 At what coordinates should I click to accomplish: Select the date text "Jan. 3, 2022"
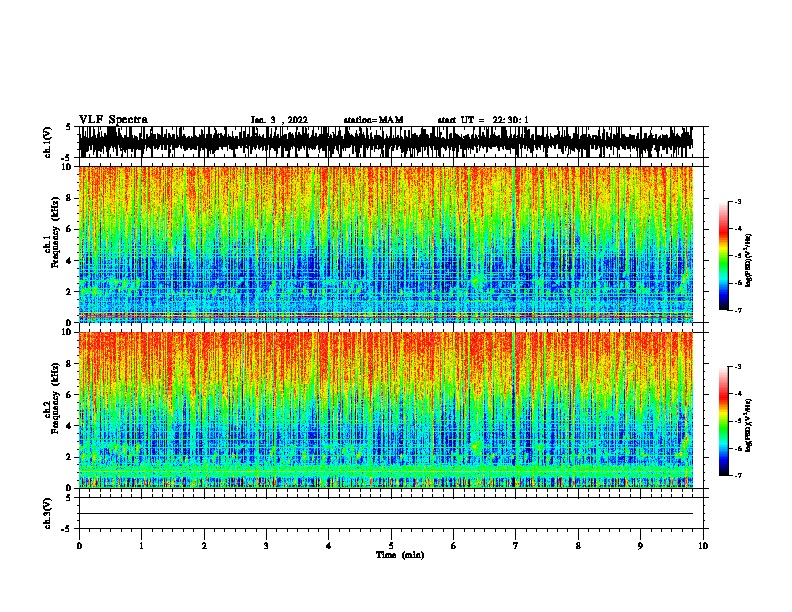(279, 120)
